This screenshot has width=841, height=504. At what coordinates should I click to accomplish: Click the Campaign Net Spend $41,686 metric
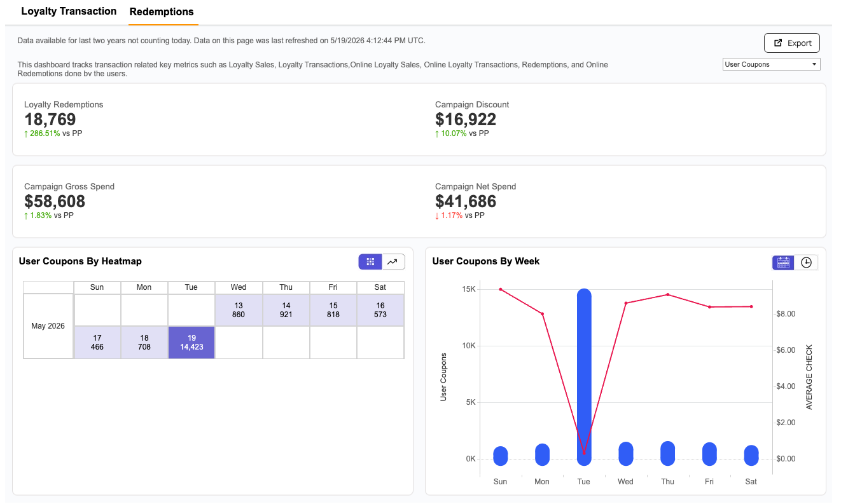tap(466, 201)
